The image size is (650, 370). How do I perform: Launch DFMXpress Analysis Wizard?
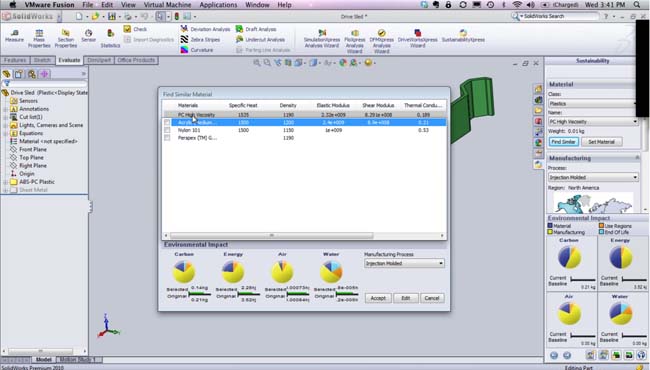pyautogui.click(x=381, y=41)
